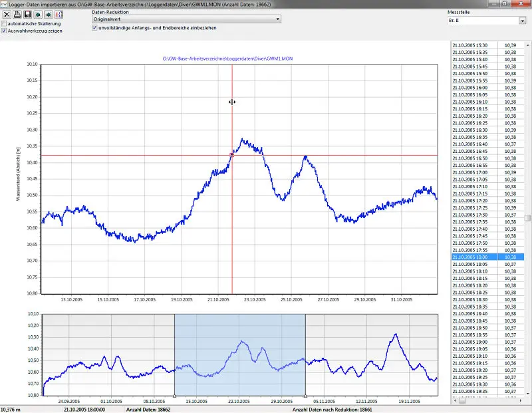Click blue selection range in overview chart
Screen dimensions: 532x413
[x=240, y=354]
